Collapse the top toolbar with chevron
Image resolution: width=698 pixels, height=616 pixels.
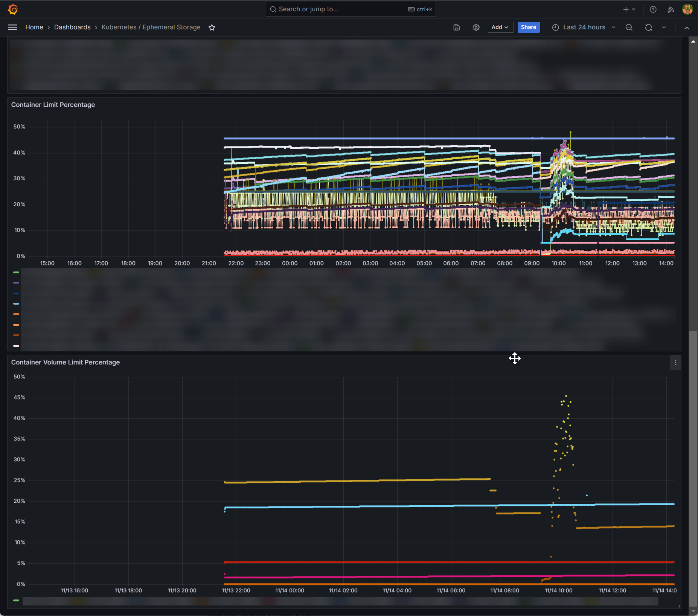pos(687,28)
